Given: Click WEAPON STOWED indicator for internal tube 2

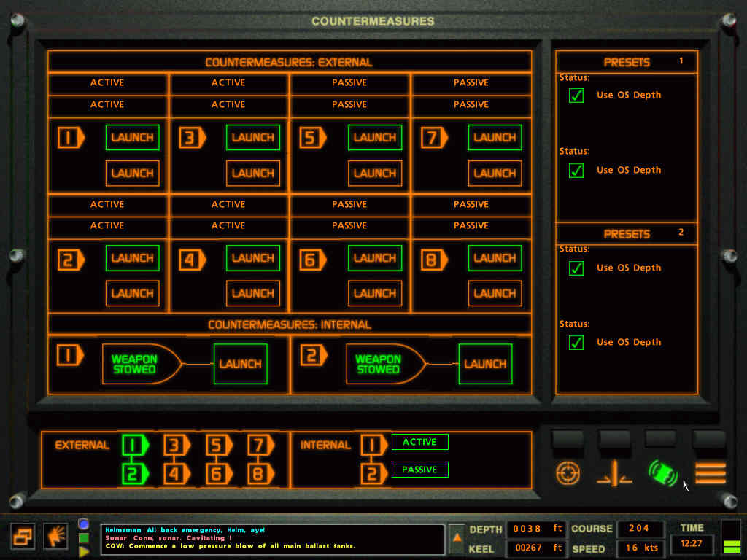Looking at the screenshot, I should pyautogui.click(x=386, y=364).
